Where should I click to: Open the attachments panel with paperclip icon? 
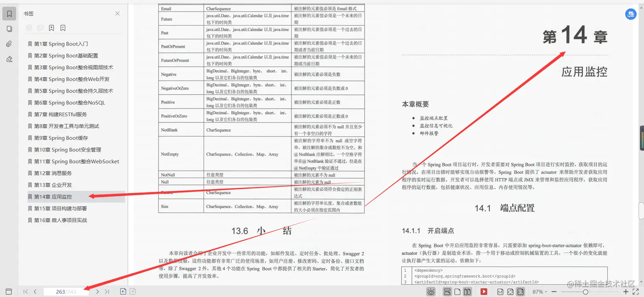9,43
